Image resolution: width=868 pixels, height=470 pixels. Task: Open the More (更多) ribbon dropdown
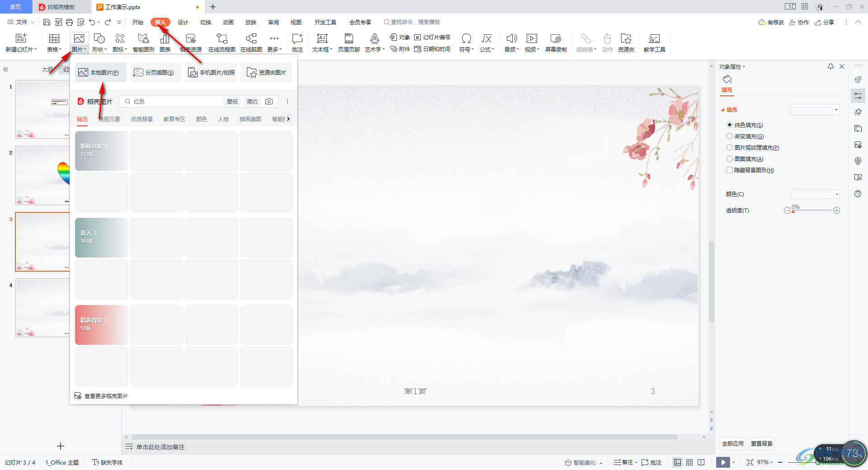click(x=274, y=43)
